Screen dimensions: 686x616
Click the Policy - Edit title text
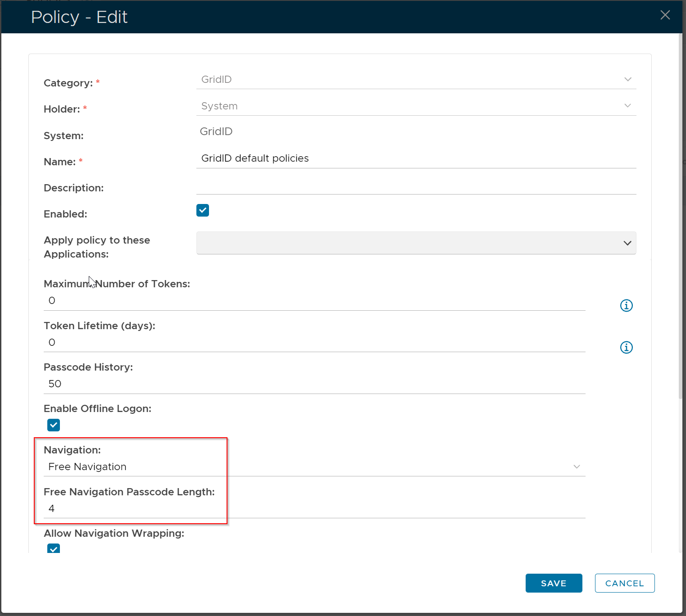[79, 17]
